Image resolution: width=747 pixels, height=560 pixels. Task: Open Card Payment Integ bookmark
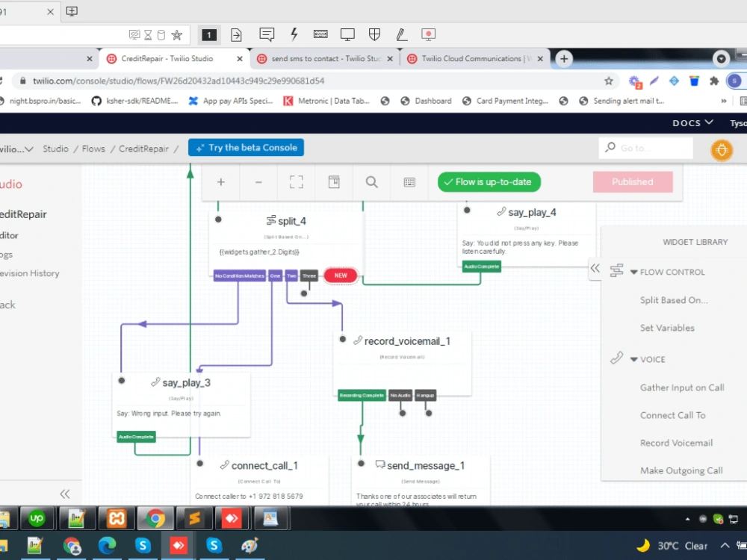505,101
